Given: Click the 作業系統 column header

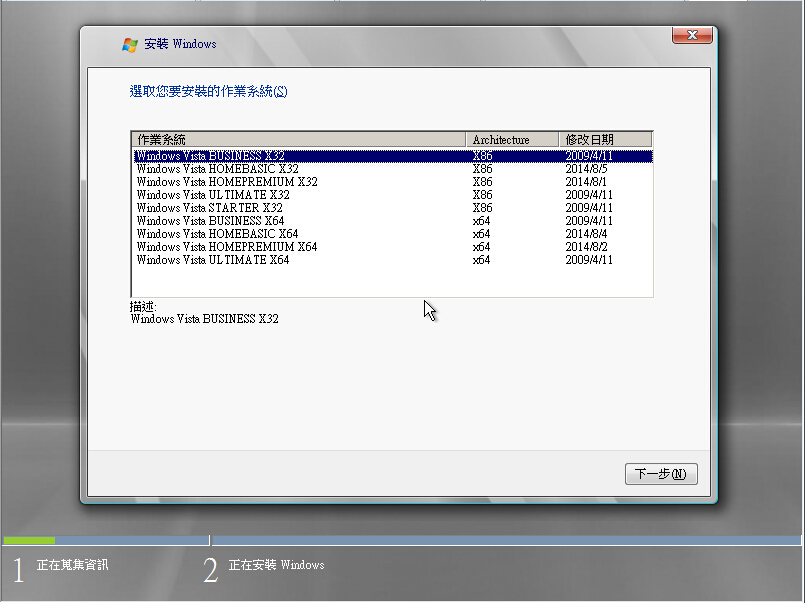Looking at the screenshot, I should (299, 140).
